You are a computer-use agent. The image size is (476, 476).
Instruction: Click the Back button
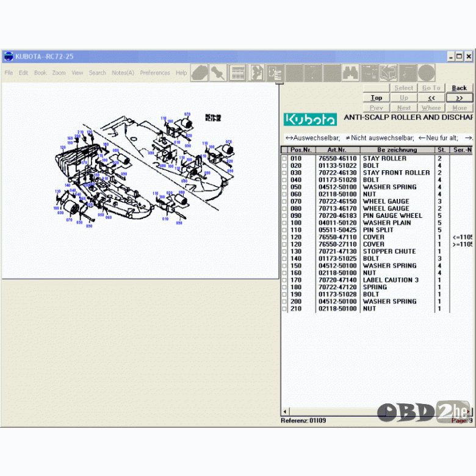pos(460,88)
